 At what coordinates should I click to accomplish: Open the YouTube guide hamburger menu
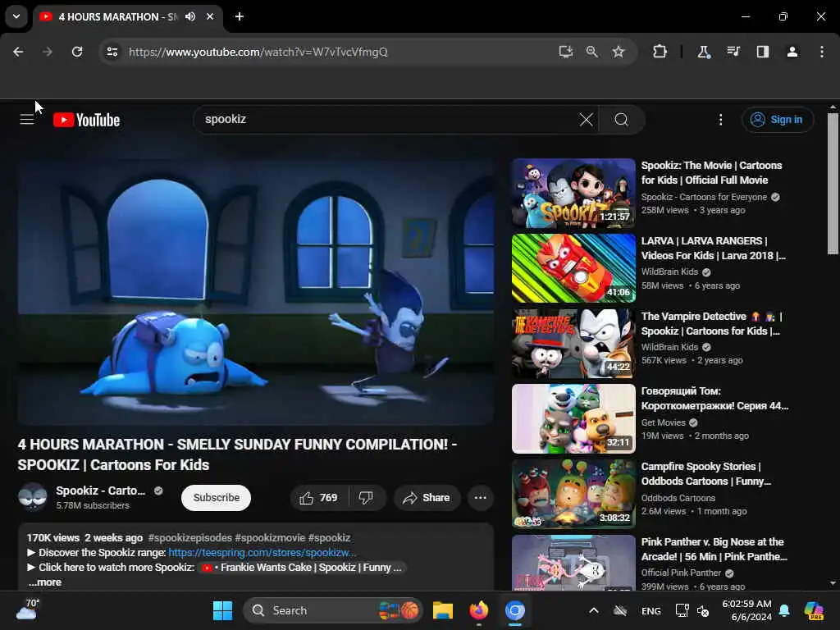27,120
